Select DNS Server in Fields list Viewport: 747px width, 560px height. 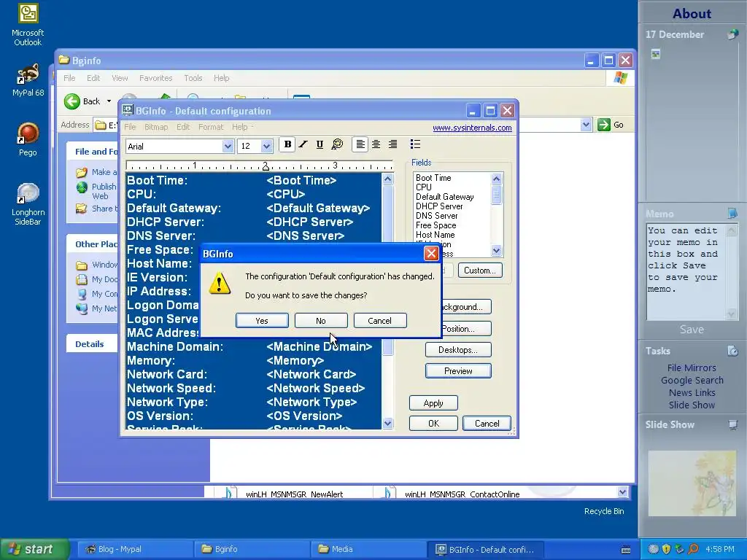pos(436,216)
